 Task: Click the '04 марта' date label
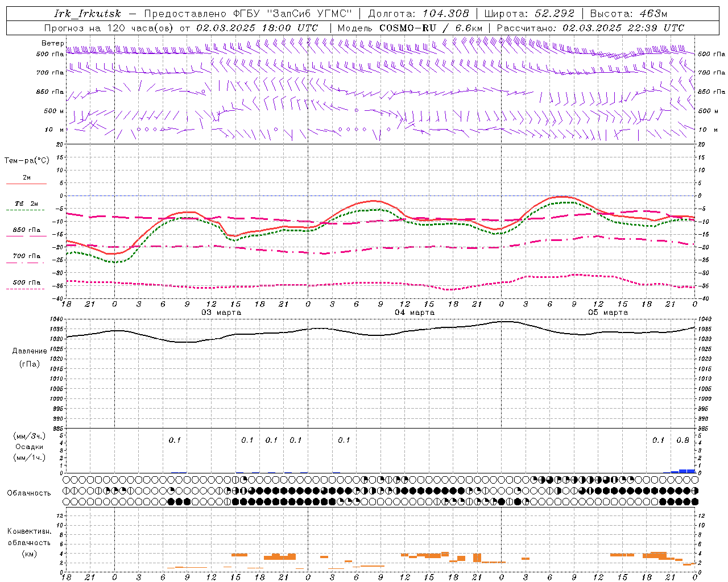415,313
